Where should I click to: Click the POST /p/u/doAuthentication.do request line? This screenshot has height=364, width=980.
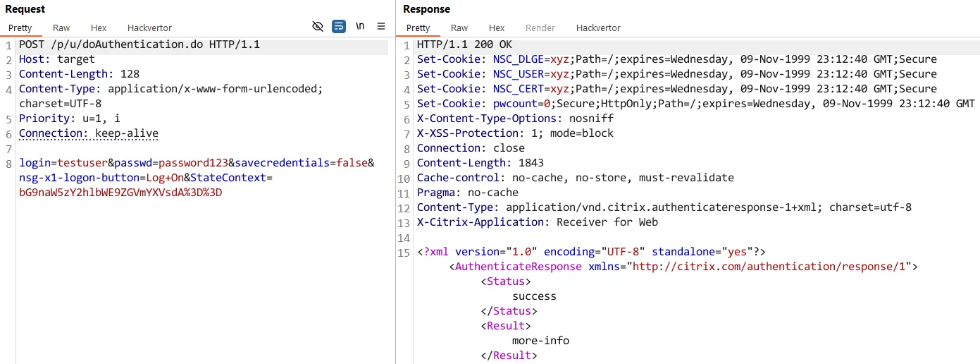coord(139,44)
